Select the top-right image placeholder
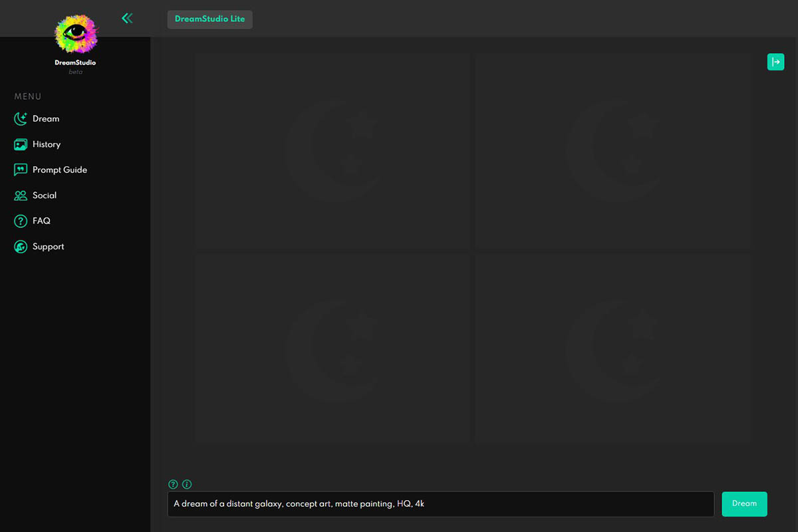The image size is (798, 532). (x=613, y=151)
